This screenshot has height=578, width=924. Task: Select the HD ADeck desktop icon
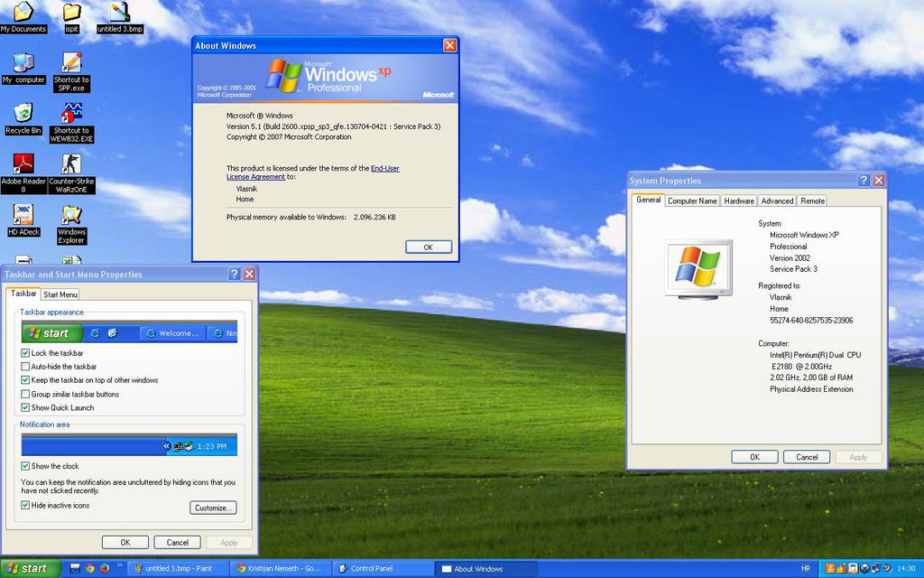pyautogui.click(x=23, y=220)
